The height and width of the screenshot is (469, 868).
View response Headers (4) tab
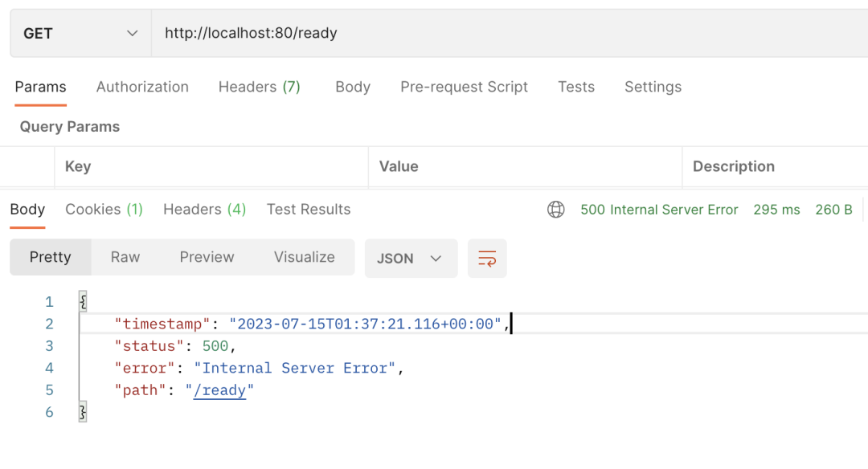point(204,210)
